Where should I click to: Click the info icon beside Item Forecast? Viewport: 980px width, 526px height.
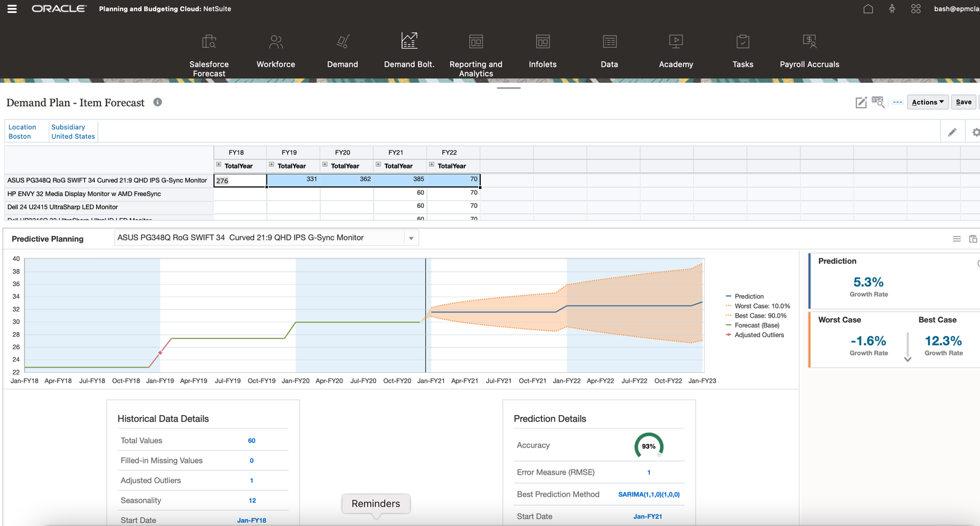click(x=157, y=102)
